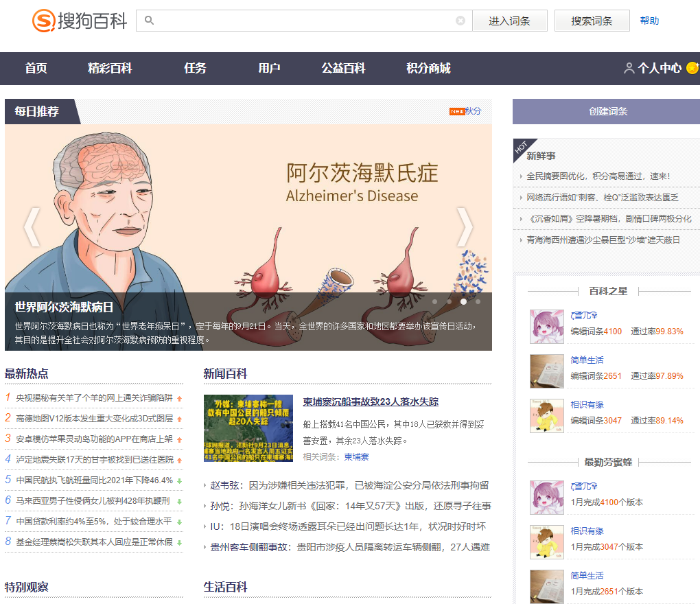Open the 个人中心 user icon
The image size is (700, 604).
click(x=629, y=69)
